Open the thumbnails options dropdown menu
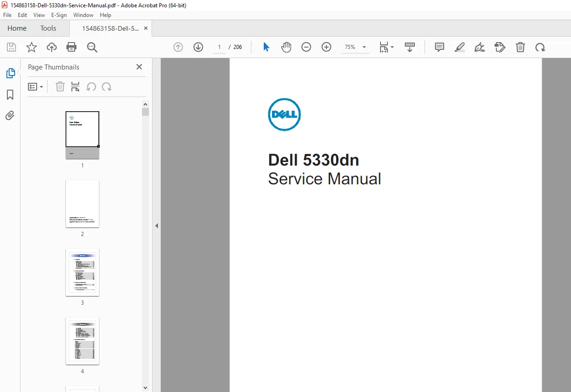571x392 pixels. (x=36, y=86)
